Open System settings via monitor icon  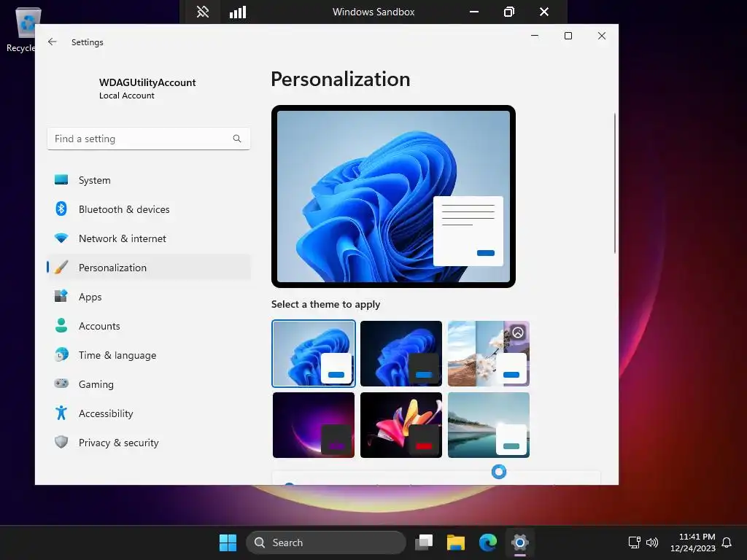61,179
